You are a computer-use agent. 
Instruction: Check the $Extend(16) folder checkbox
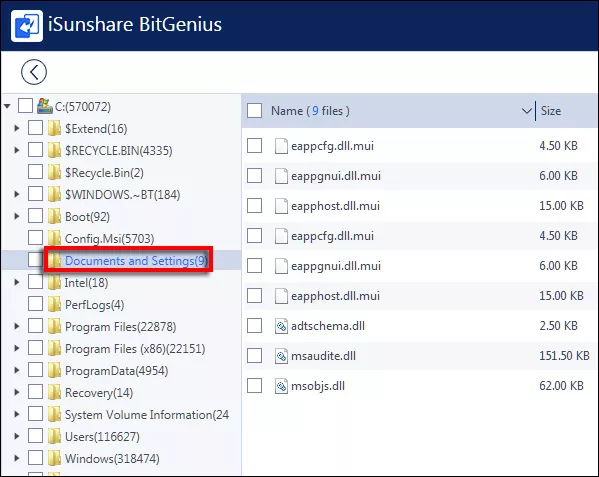click(x=35, y=128)
